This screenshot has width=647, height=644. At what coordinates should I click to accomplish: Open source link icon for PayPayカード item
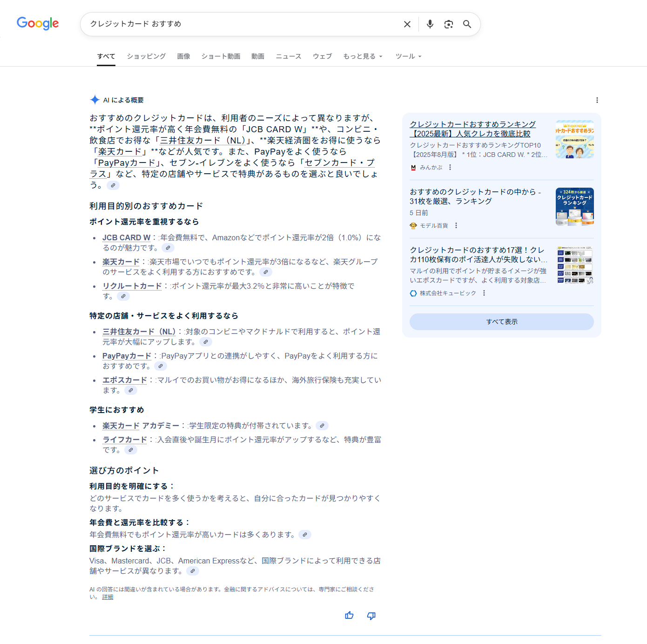pyautogui.click(x=161, y=366)
